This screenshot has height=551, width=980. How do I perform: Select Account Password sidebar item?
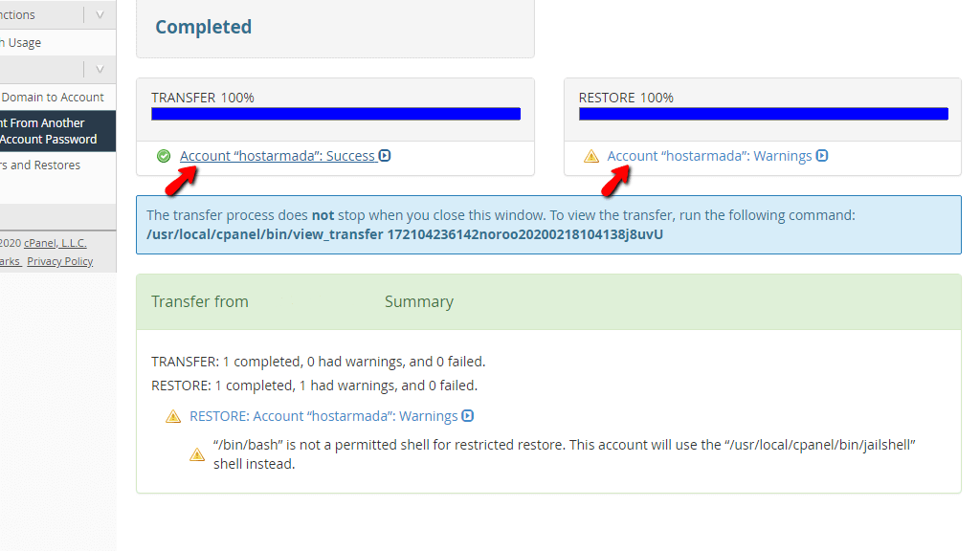(x=49, y=140)
